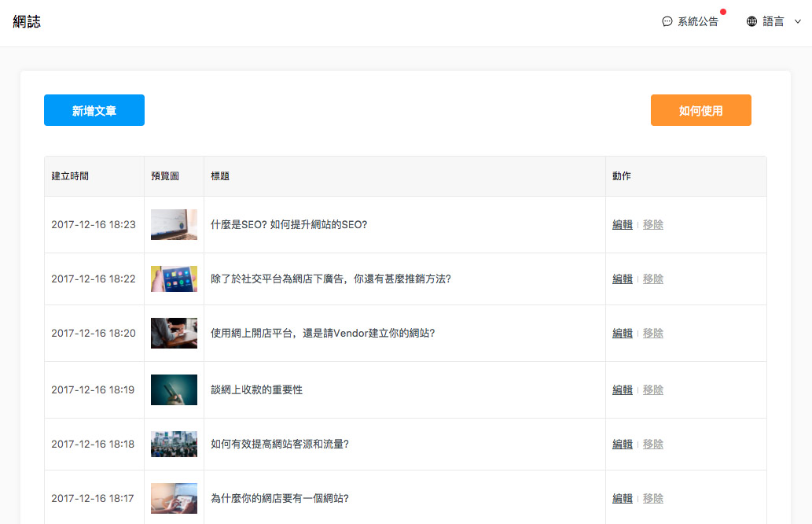This screenshot has height=524, width=812.
Task: Click the 網誌 page heading
Action: pos(27,21)
